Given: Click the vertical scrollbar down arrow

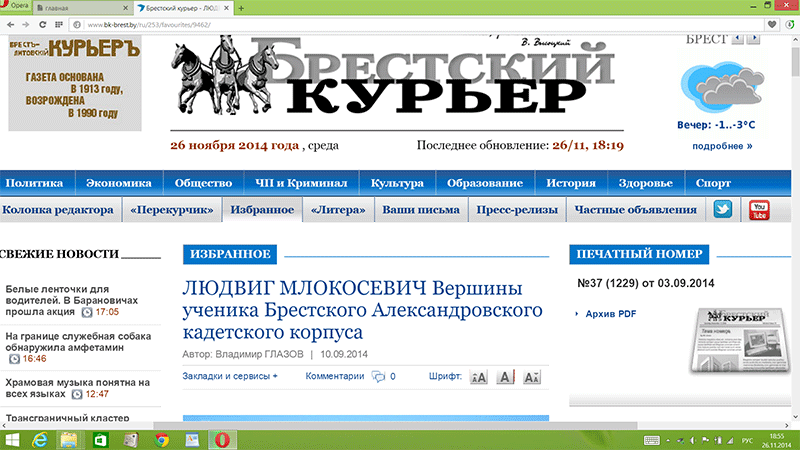Looking at the screenshot, I should pyautogui.click(x=795, y=417).
